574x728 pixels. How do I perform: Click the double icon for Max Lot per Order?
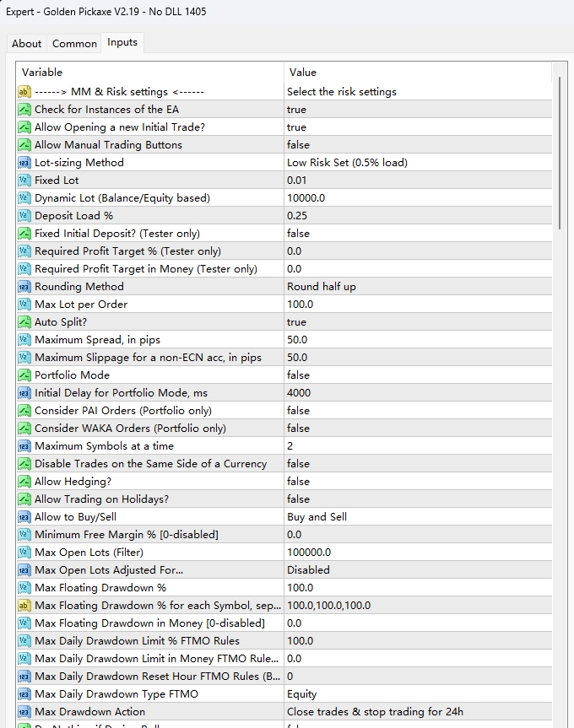click(24, 305)
